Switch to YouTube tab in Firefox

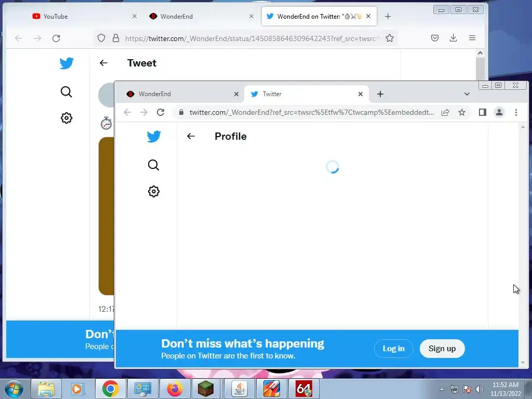pos(83,16)
